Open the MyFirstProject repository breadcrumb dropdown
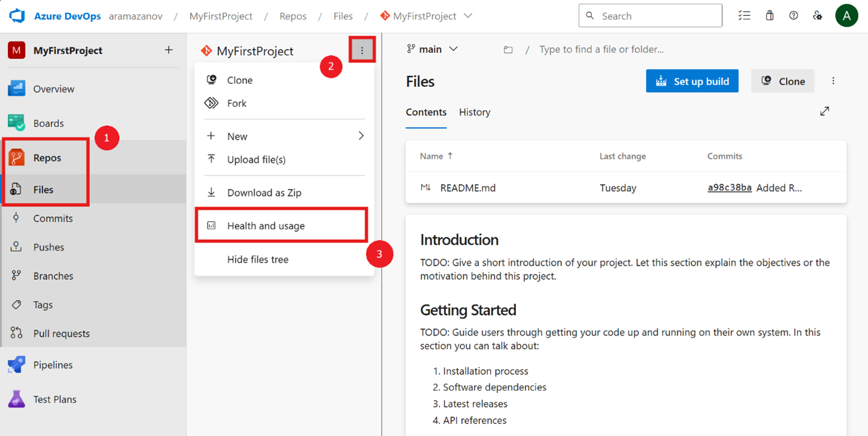Viewport: 868px width, 436px height. coord(467,16)
